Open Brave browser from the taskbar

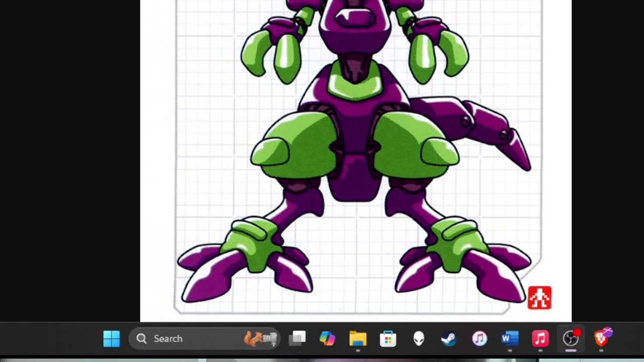(602, 338)
